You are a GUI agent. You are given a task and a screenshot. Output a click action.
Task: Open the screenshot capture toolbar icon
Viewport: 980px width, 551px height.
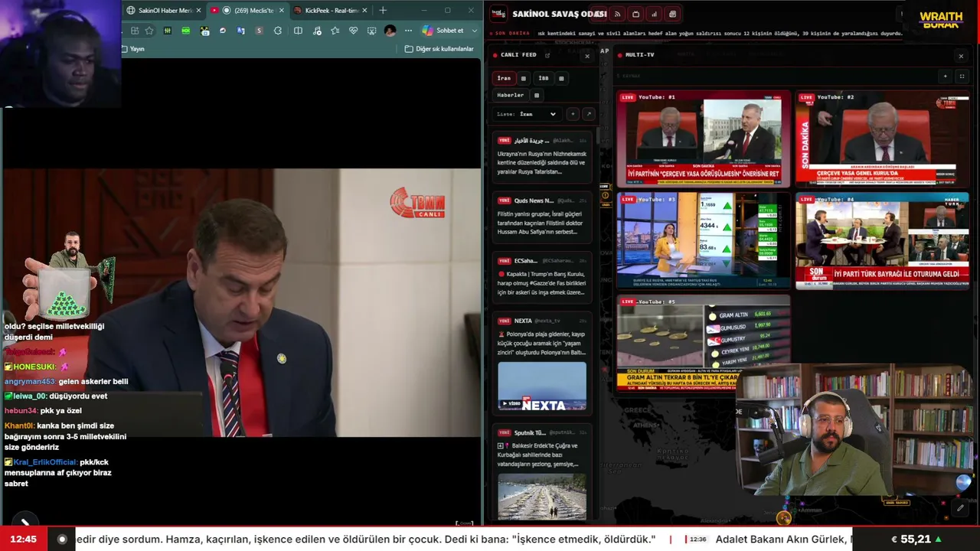coord(371,31)
